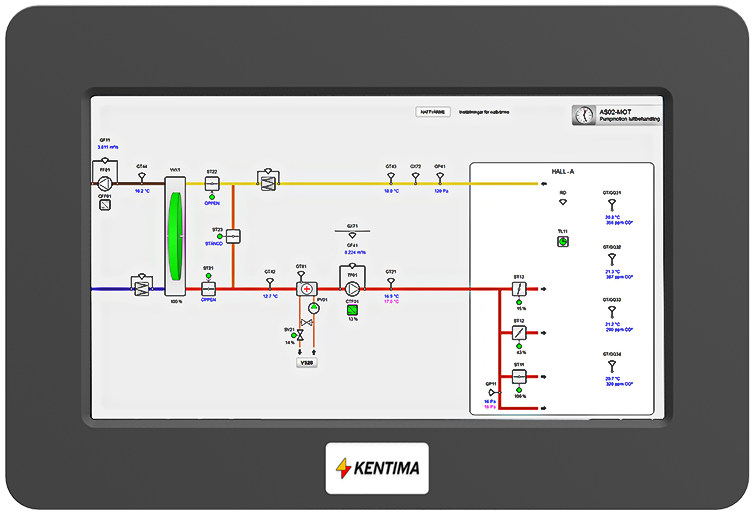
Task: Select the SV21 control valve symbol
Action: (x=300, y=337)
